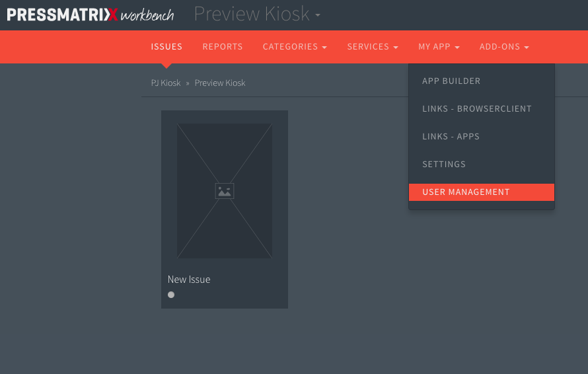
Task: Expand the Services dropdown menu
Action: pos(373,46)
